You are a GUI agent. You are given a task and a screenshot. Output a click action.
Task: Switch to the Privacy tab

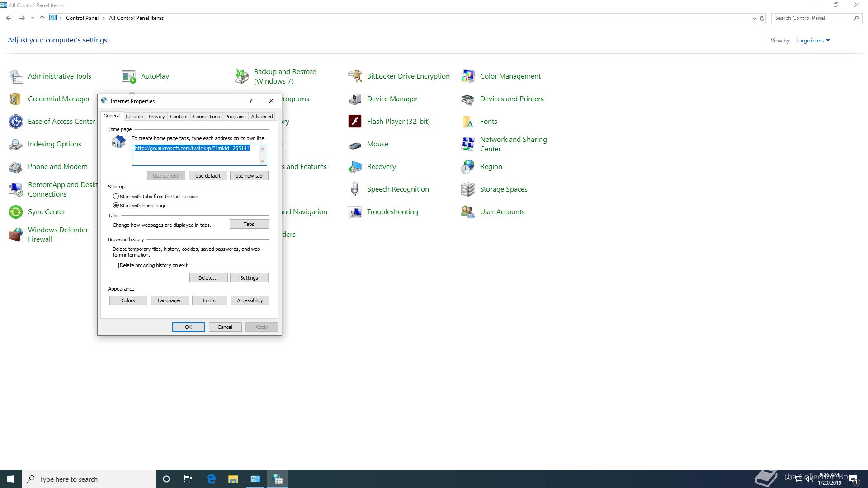point(156,117)
